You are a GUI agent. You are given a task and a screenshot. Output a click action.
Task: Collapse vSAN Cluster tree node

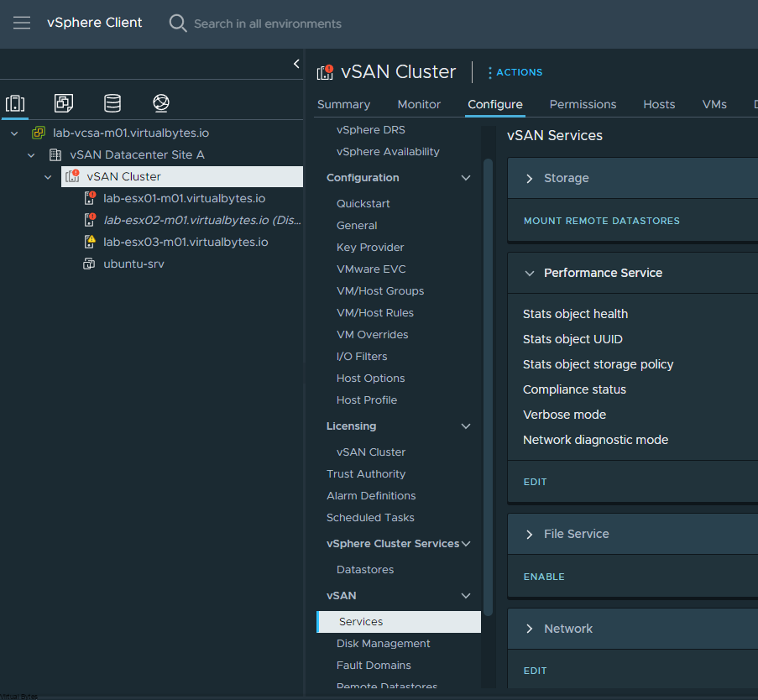tap(48, 177)
